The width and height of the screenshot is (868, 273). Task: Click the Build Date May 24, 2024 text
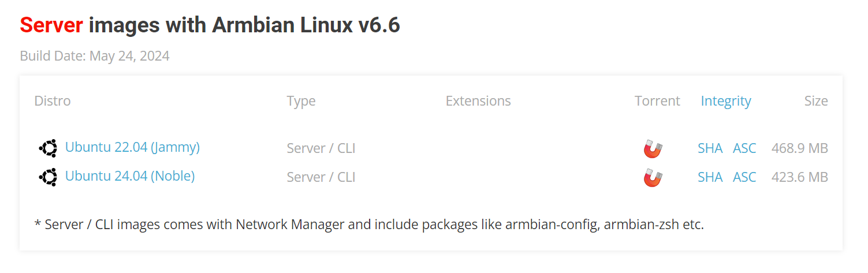coord(95,56)
